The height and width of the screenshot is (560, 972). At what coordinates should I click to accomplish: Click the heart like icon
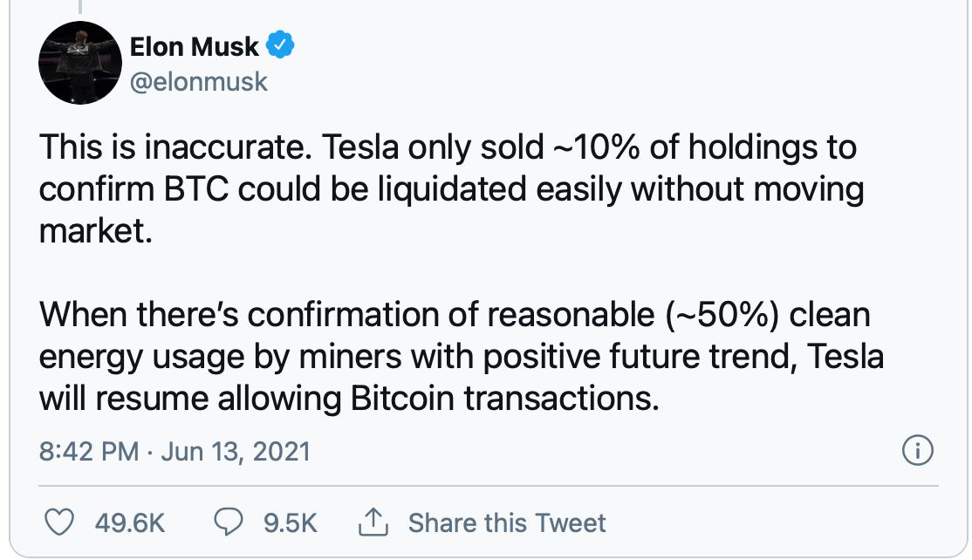coord(58,522)
